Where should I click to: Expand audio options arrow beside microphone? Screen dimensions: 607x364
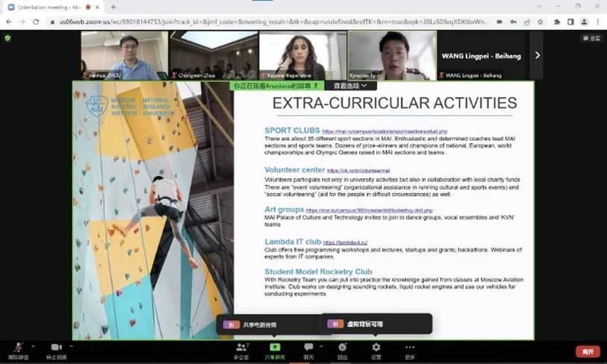click(x=34, y=346)
